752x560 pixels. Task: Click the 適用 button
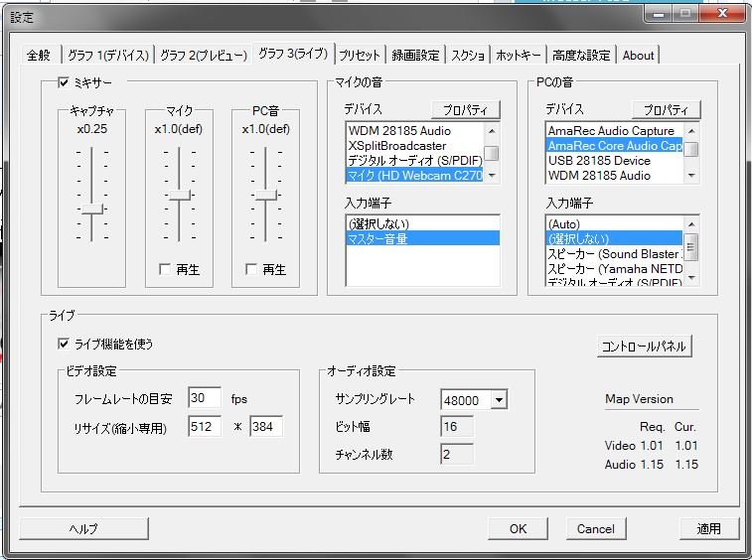pos(709,528)
